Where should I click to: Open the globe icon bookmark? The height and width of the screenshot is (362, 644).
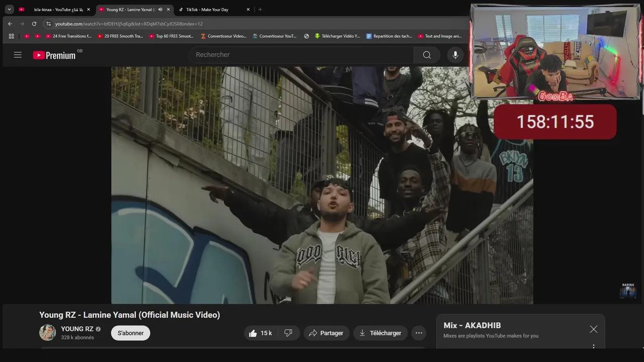tap(306, 36)
